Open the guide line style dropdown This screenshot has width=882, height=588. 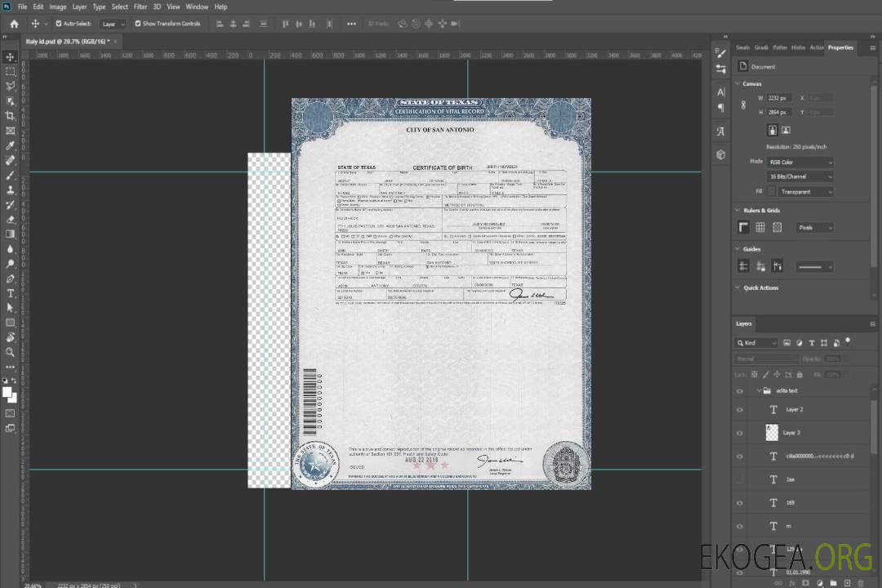click(815, 267)
